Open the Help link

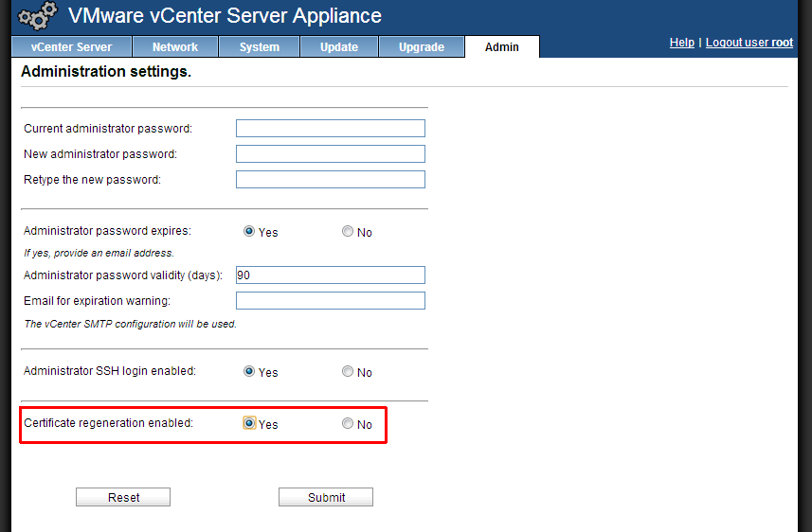click(x=681, y=43)
